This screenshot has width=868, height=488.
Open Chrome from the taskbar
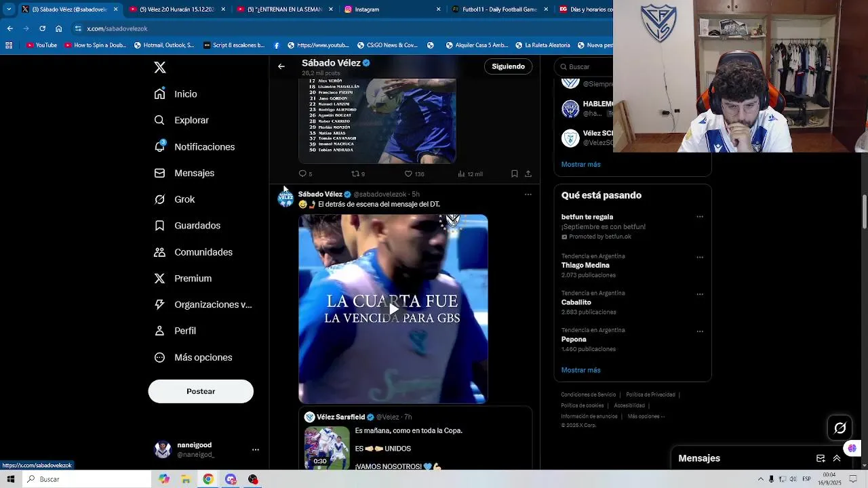coord(208,479)
